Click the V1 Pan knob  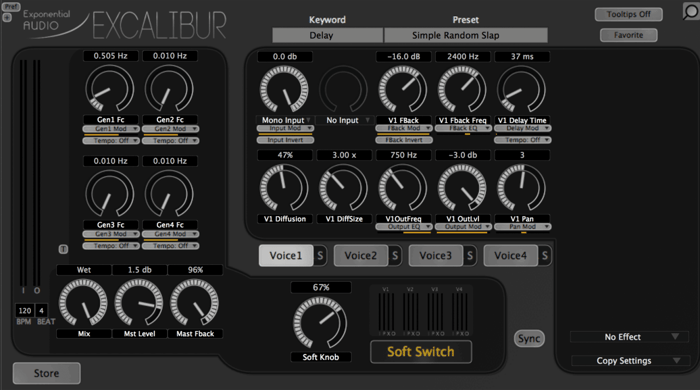[521, 188]
